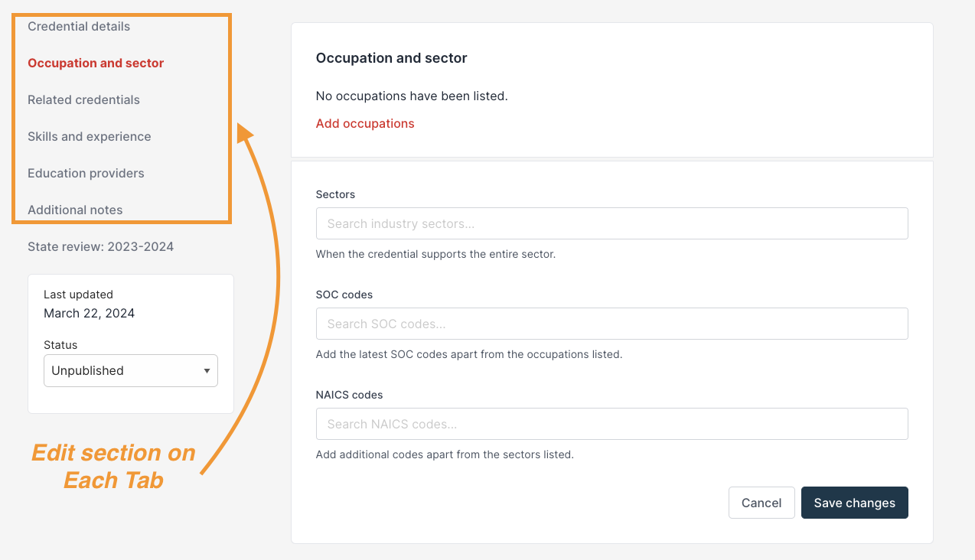Cancel the occupation and sector edits
975x560 pixels.
tap(761, 503)
